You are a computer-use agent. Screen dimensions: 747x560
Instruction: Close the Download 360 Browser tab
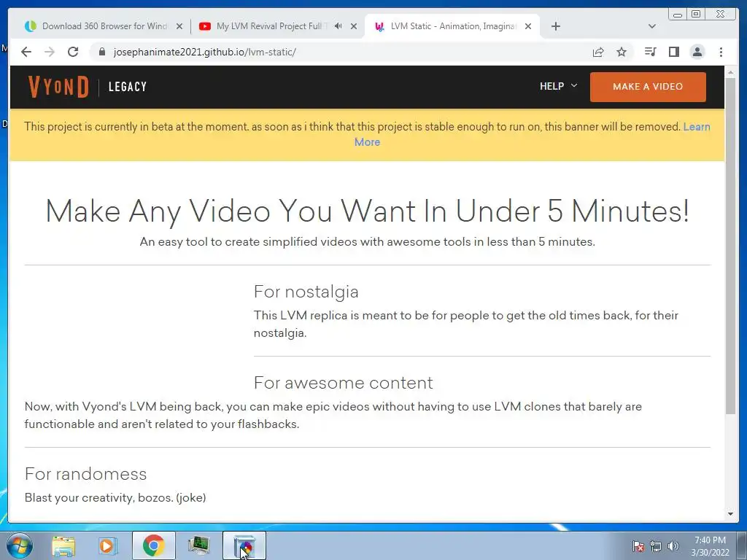(179, 26)
